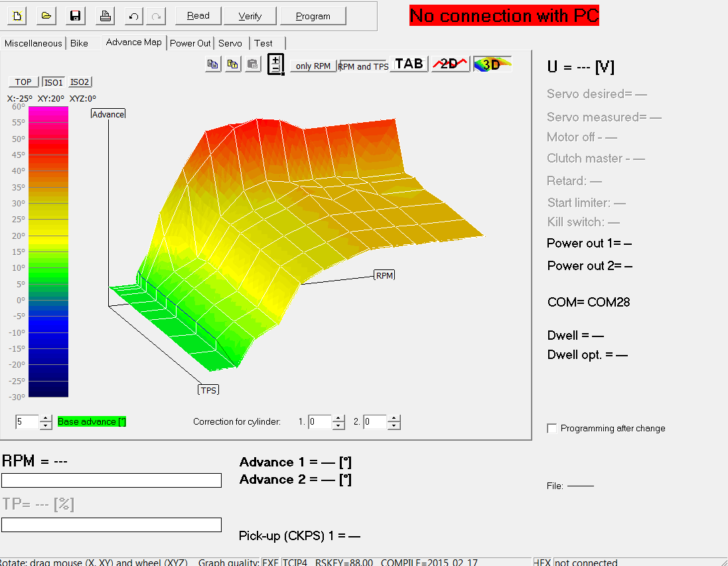The width and height of the screenshot is (728, 566).
Task: Open a file with the folder icon
Action: tap(46, 16)
